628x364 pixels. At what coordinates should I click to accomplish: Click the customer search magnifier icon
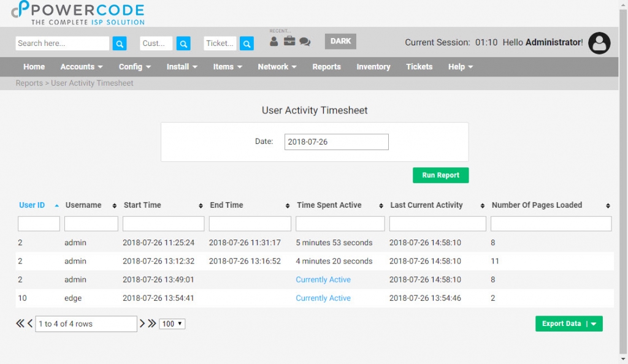pyautogui.click(x=183, y=44)
